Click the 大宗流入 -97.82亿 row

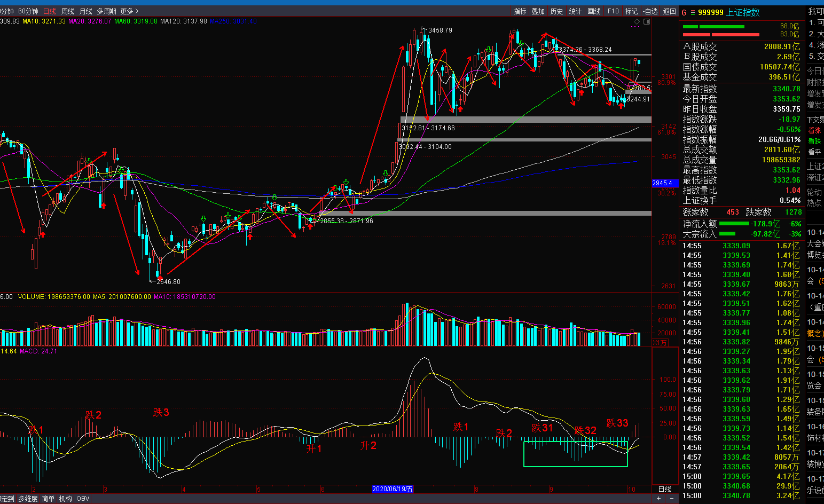(741, 234)
